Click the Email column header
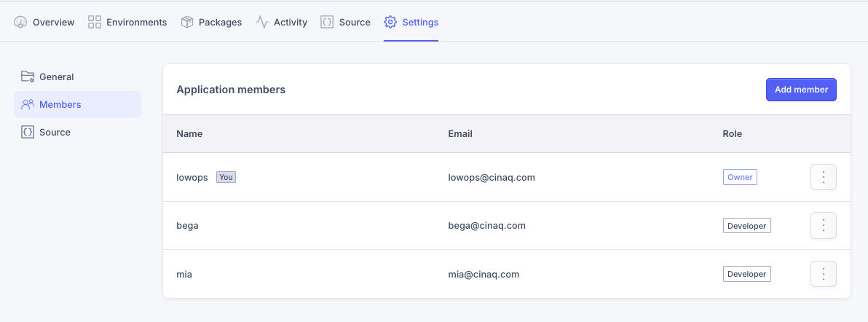Image resolution: width=868 pixels, height=322 pixels. 460,133
